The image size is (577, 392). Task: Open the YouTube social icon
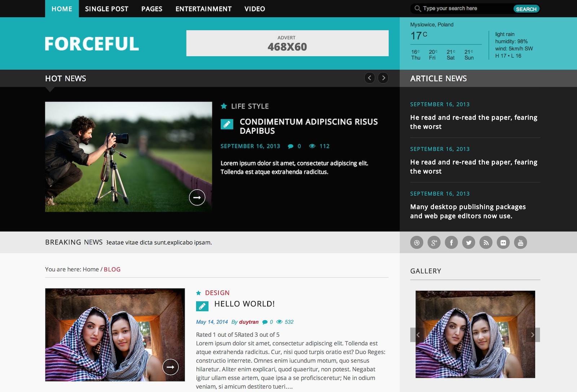520,243
